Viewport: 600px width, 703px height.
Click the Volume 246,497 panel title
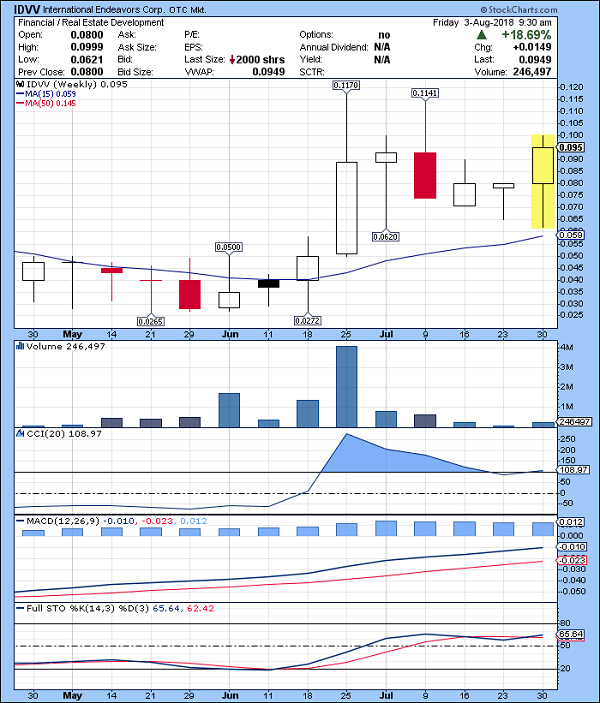point(66,346)
